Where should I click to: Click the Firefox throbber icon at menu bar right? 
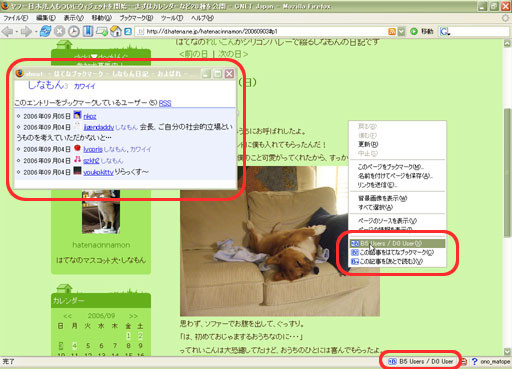tap(506, 18)
